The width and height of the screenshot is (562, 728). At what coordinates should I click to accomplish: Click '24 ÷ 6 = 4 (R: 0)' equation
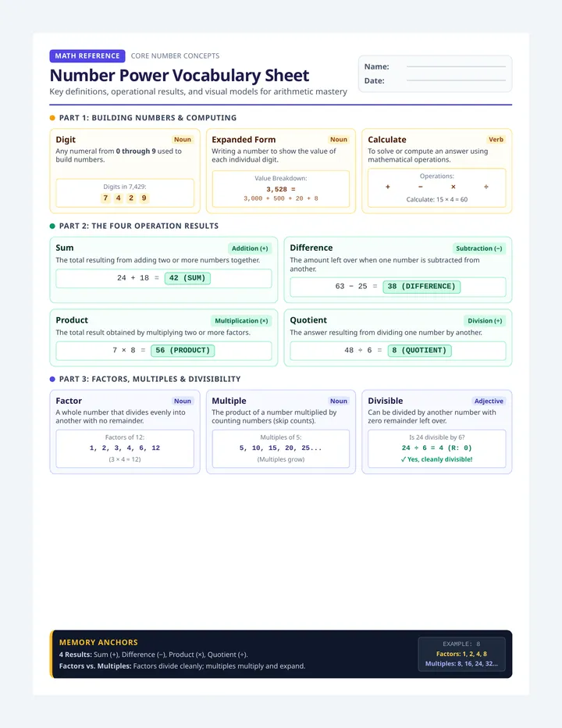coord(436,448)
